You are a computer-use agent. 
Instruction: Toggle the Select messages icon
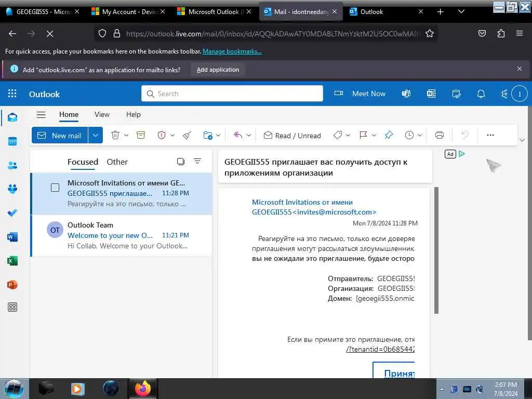(x=181, y=162)
